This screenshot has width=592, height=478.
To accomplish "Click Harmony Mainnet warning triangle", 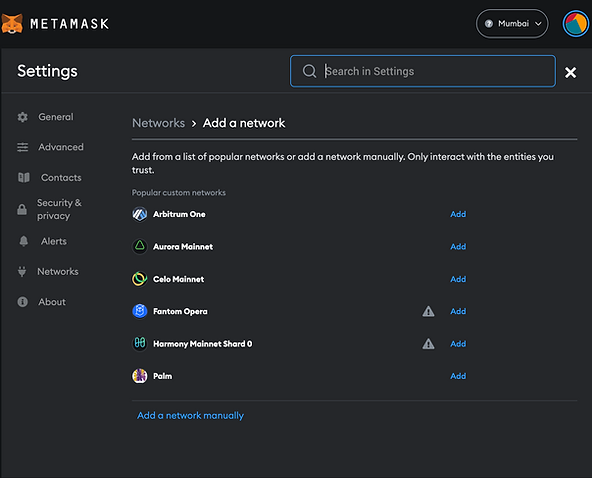I will click(428, 344).
